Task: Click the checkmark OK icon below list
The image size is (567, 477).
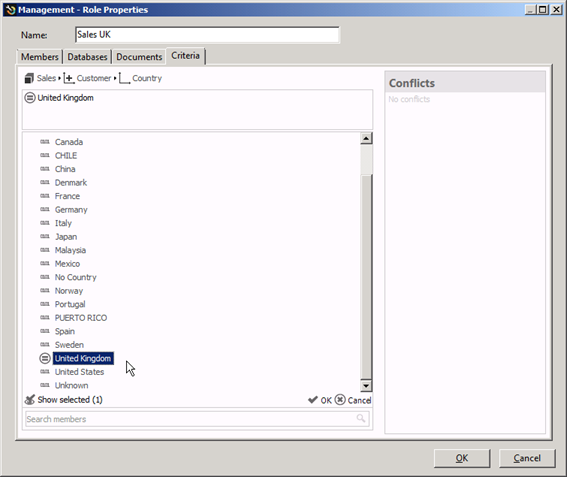Action: 312,400
